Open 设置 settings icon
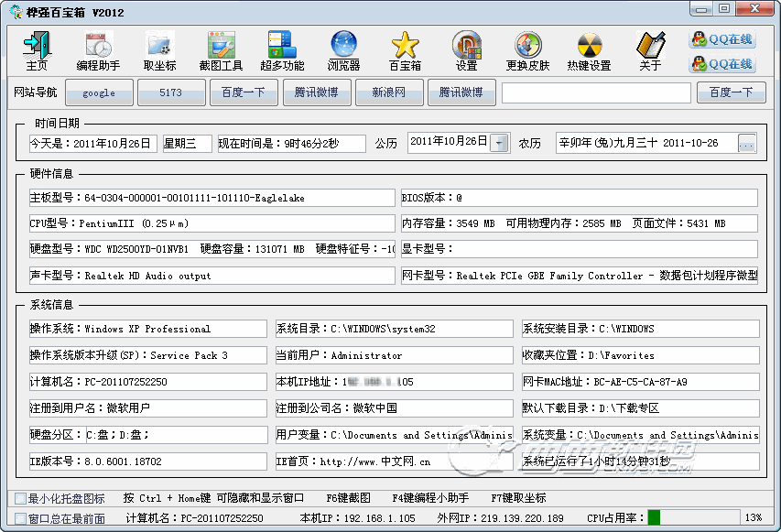 coord(466,50)
